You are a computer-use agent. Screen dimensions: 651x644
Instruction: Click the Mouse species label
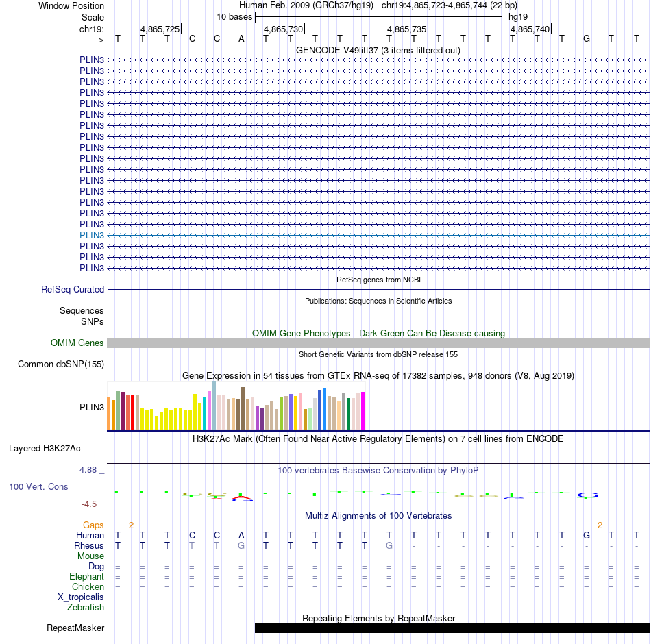click(90, 556)
